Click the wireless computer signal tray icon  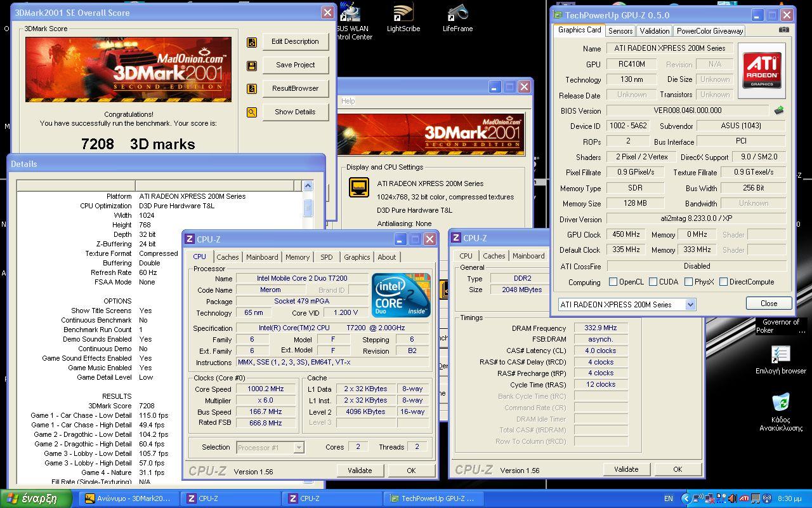click(698, 498)
